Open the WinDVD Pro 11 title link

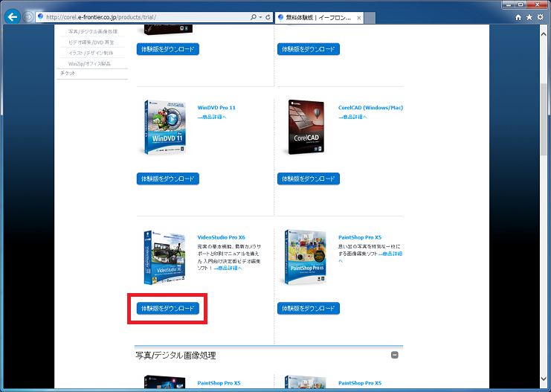coord(216,108)
